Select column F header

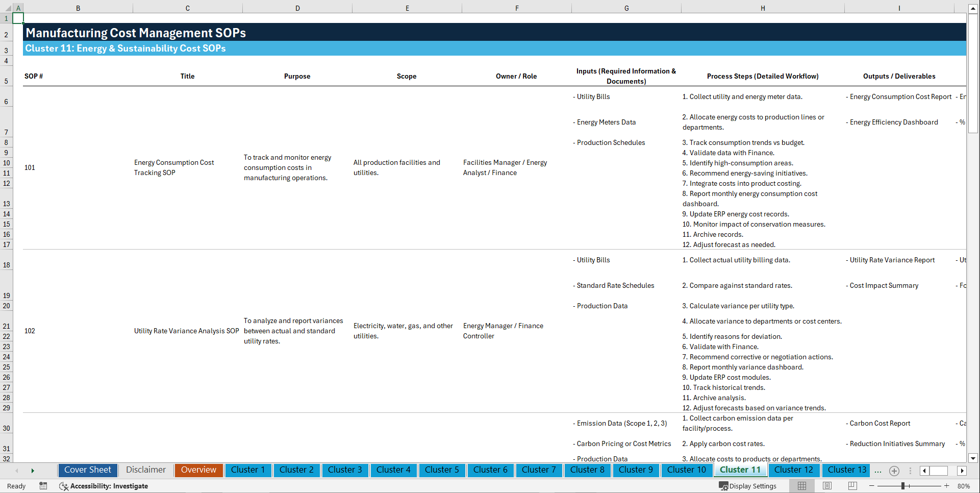tap(517, 8)
